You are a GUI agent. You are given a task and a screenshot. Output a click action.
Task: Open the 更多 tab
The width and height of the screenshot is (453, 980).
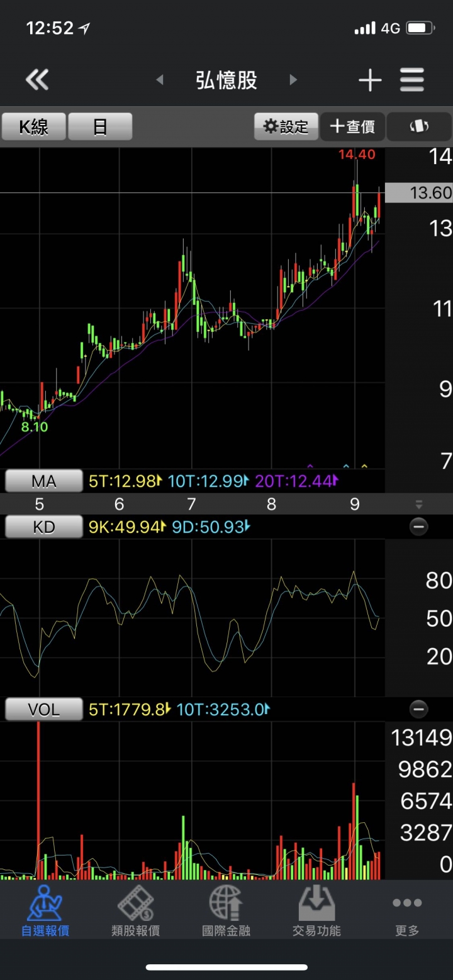tap(407, 910)
